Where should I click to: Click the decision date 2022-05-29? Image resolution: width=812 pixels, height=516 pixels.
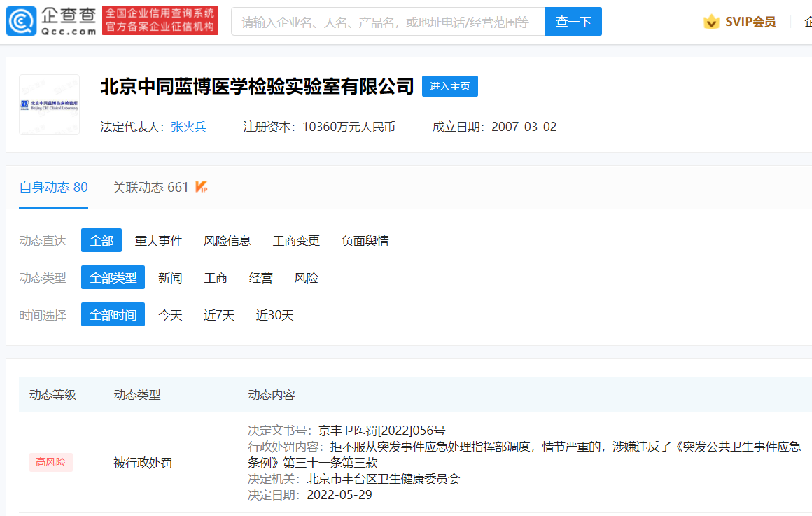(339, 495)
